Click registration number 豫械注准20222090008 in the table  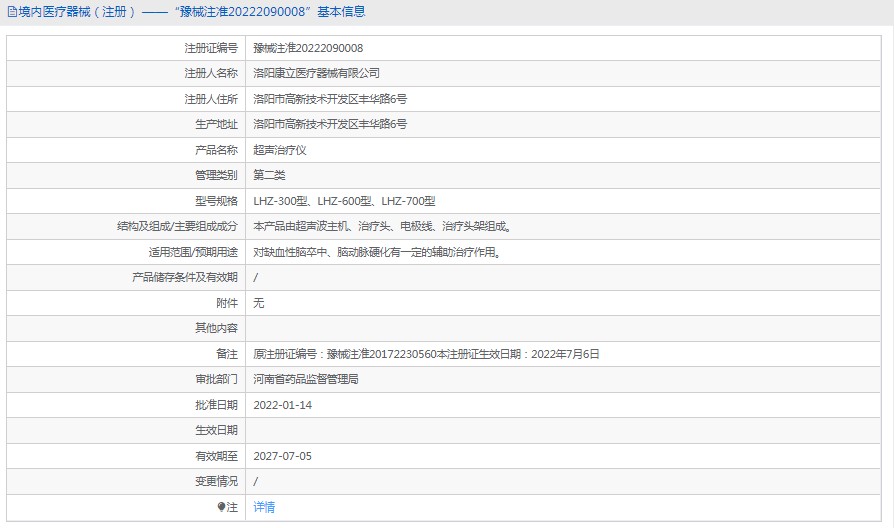point(308,48)
